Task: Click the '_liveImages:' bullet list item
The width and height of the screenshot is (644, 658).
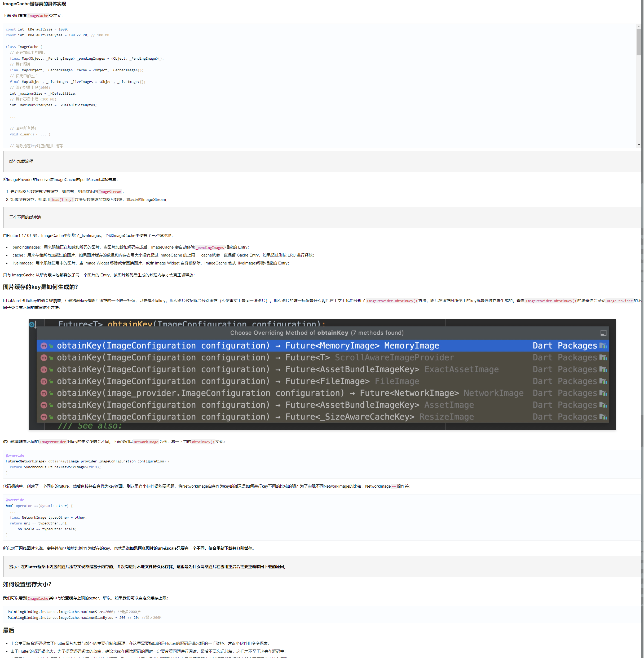Action: [150, 263]
